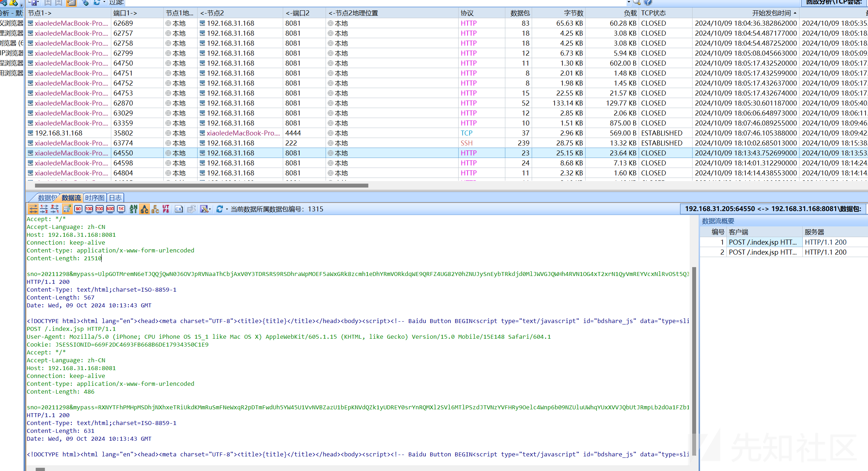Switch to the 数据包 tab
This screenshot has width=868, height=471.
click(47, 198)
